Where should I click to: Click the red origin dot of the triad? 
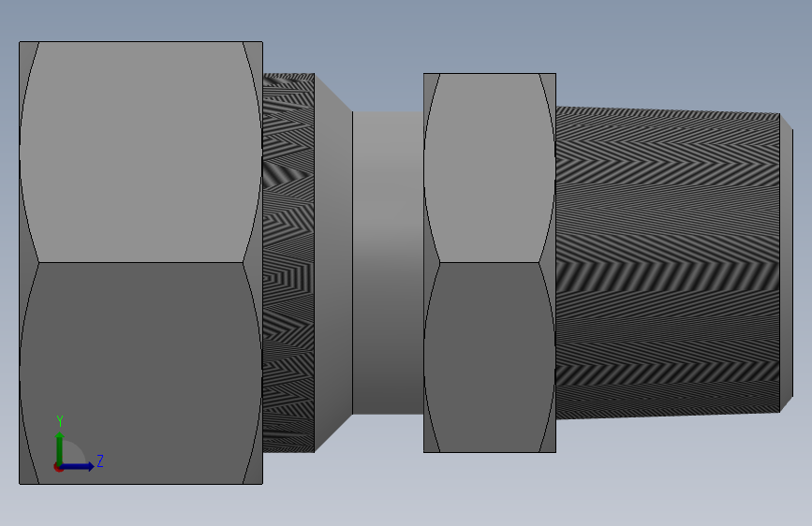[58, 467]
